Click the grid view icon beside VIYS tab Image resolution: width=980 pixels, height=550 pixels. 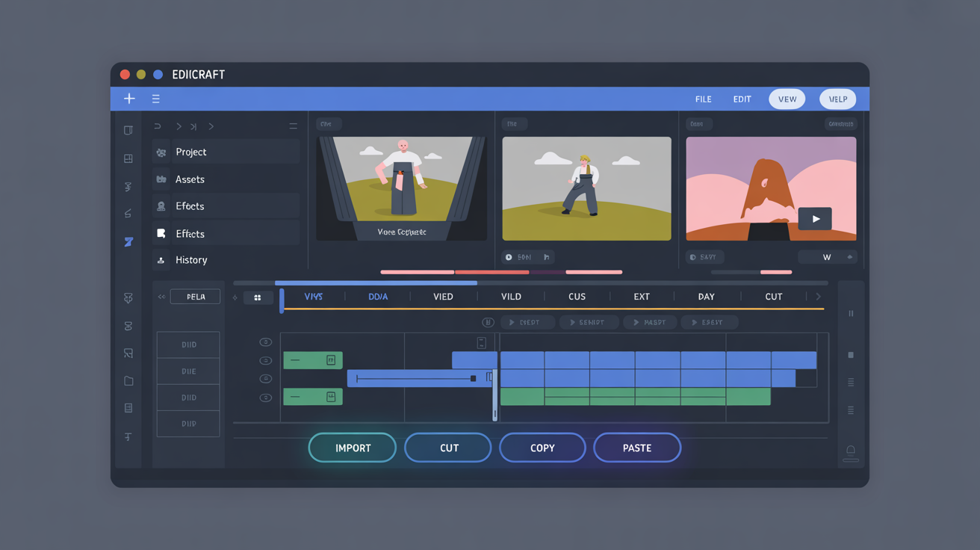pyautogui.click(x=258, y=297)
